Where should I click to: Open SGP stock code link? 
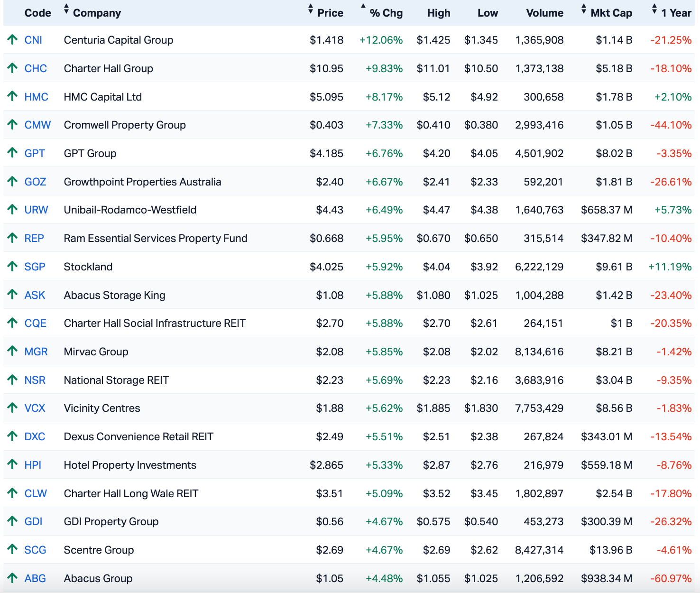point(35,267)
